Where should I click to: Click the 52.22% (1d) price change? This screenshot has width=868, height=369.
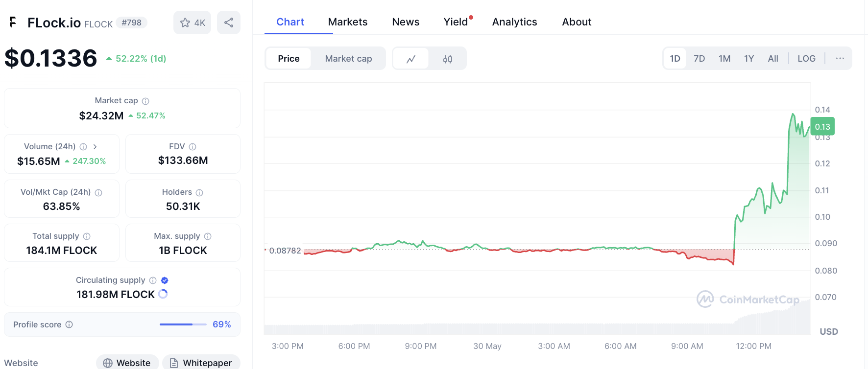(136, 59)
